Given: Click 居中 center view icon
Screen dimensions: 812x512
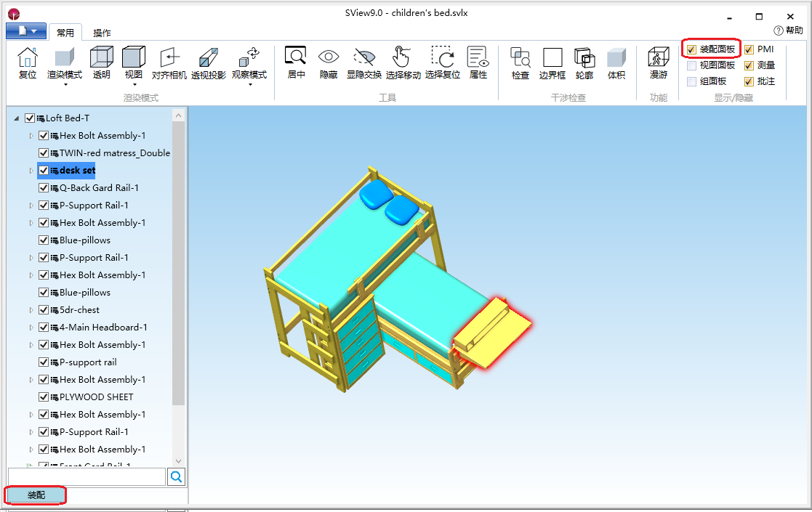Looking at the screenshot, I should click(x=296, y=57).
